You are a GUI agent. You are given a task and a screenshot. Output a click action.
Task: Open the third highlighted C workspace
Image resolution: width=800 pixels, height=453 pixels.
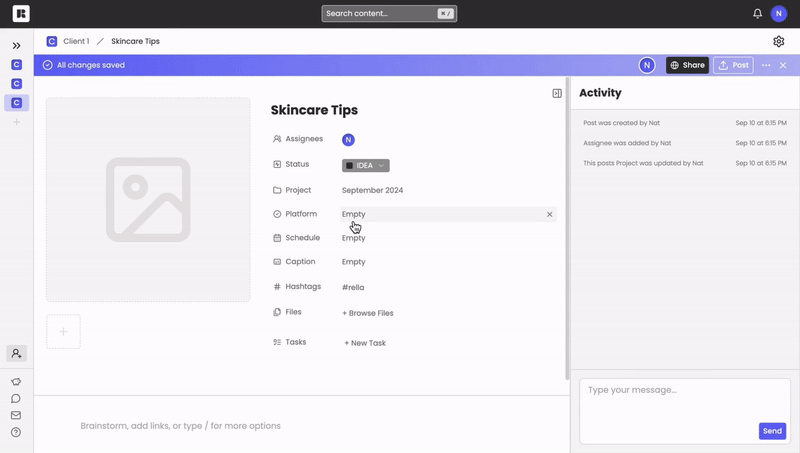[16, 103]
